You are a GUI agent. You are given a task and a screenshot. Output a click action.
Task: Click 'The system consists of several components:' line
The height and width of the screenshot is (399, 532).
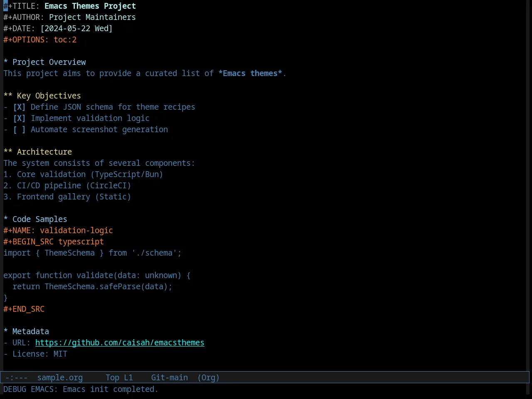pos(99,163)
